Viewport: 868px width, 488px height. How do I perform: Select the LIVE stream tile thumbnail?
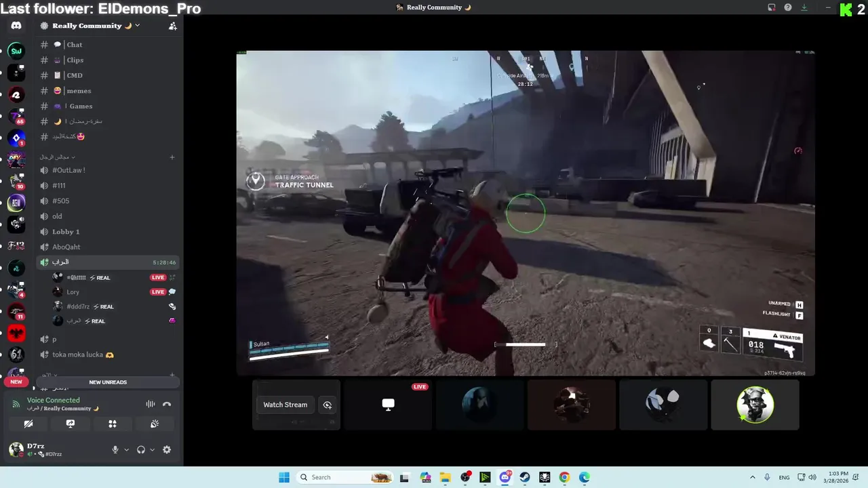click(x=389, y=405)
